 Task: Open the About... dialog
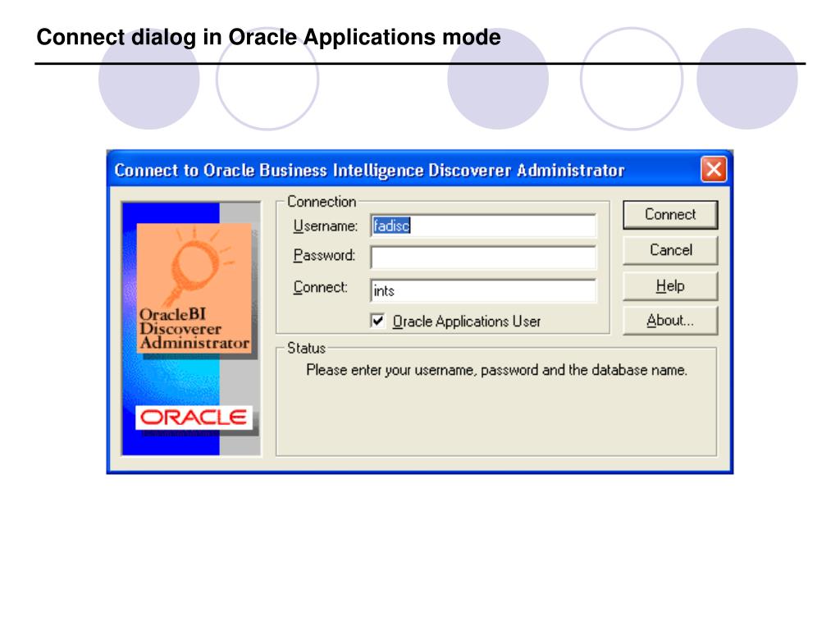(670, 321)
